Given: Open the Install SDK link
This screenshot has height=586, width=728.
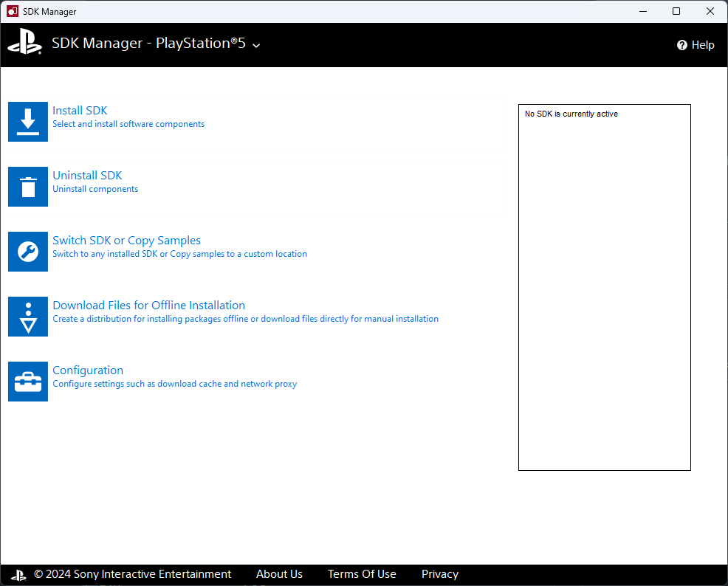Looking at the screenshot, I should pyautogui.click(x=80, y=111).
